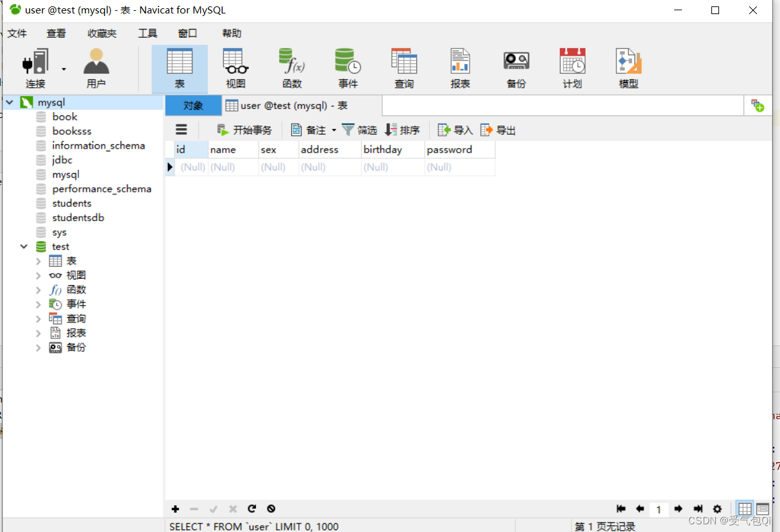Click the 备份 (Backup) toolbar icon
Image resolution: width=780 pixels, height=532 pixels.
(x=516, y=67)
